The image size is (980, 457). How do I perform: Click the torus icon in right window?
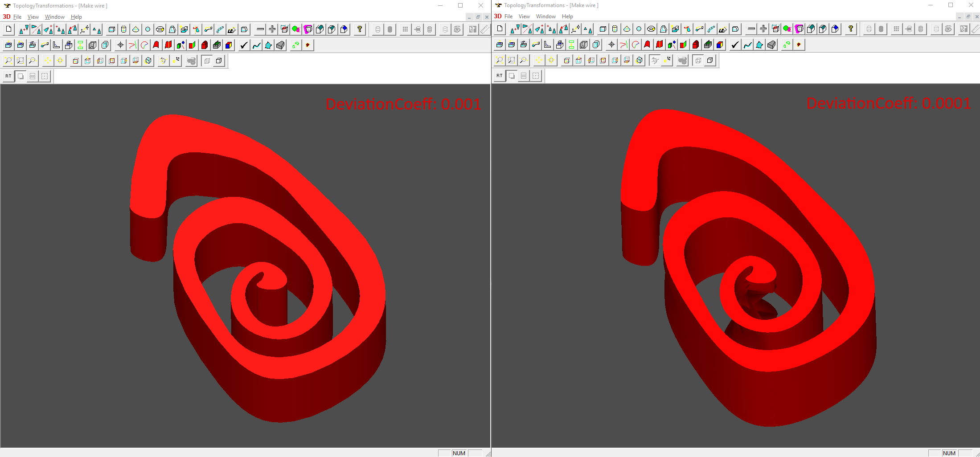[x=651, y=29]
